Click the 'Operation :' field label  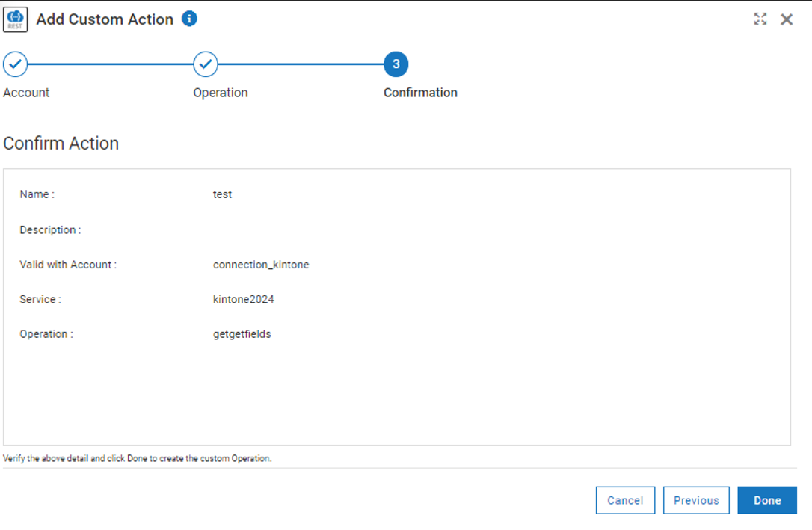click(46, 334)
